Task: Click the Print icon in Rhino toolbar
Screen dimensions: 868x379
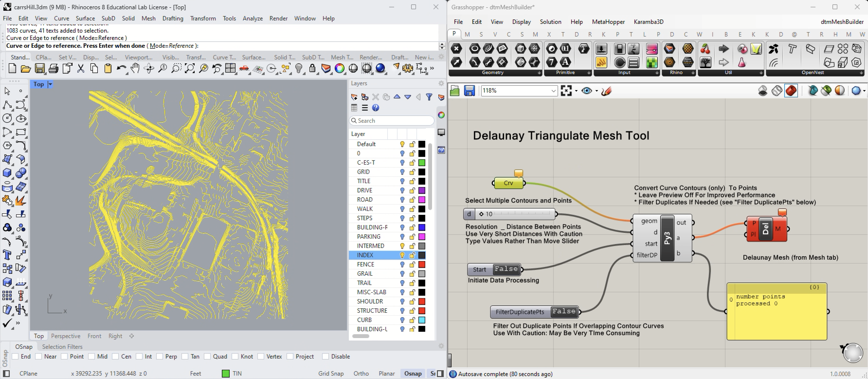Action: pos(53,68)
